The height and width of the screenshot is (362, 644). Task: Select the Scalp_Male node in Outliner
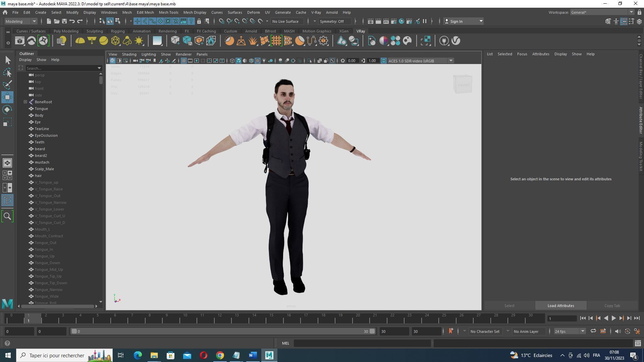[44, 169]
